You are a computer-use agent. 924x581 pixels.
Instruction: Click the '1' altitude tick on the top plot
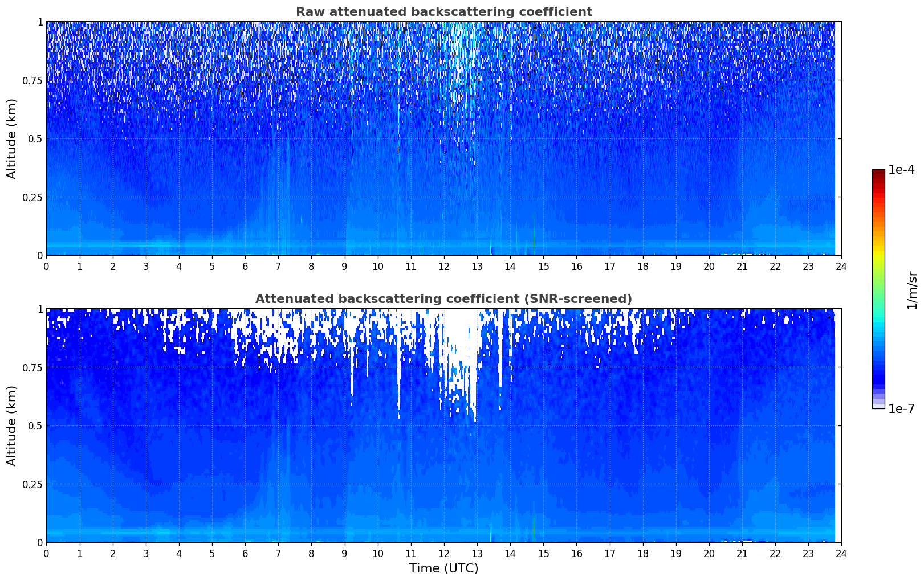click(x=39, y=22)
